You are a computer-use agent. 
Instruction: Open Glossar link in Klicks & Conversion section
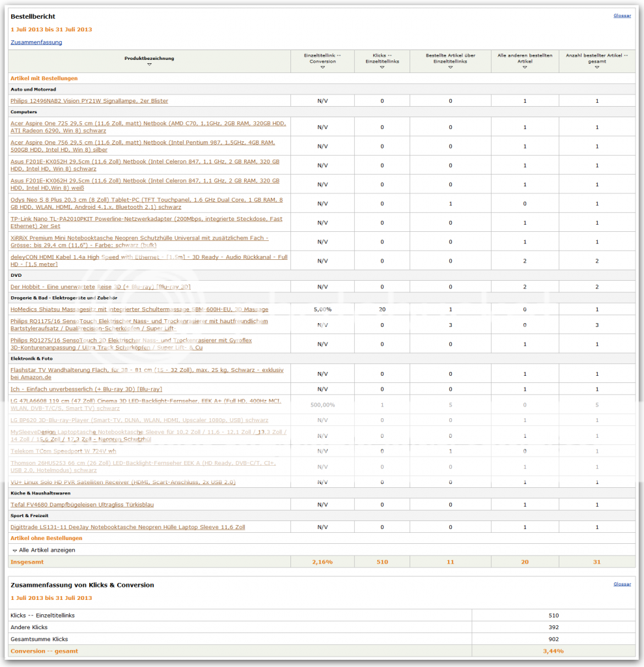click(622, 584)
